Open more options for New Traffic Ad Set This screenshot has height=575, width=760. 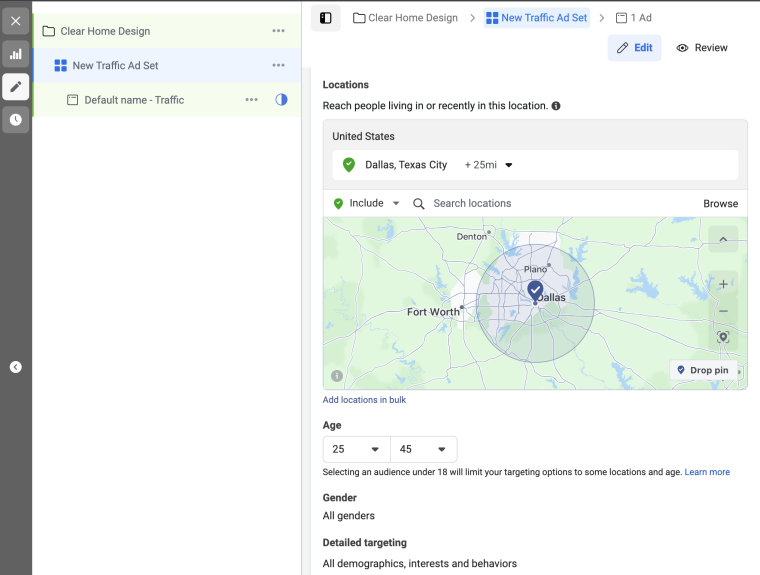point(278,65)
